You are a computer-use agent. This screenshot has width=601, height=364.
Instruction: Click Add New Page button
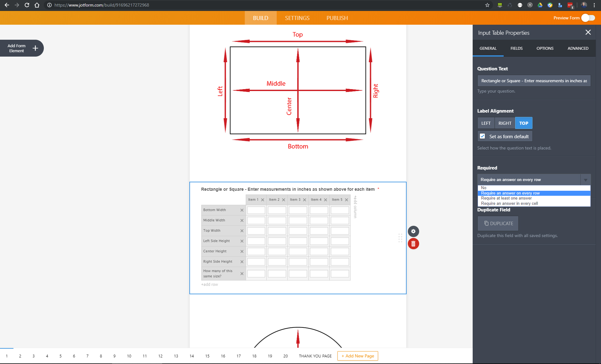357,356
